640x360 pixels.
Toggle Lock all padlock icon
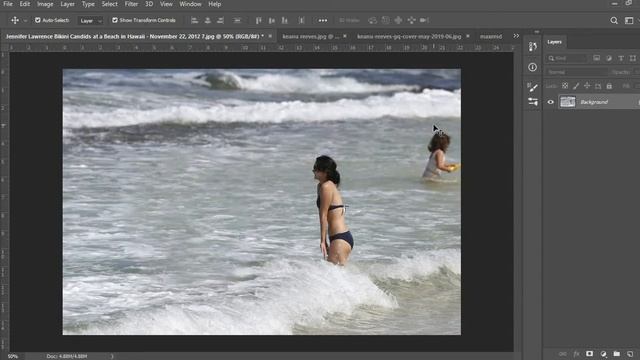point(609,86)
